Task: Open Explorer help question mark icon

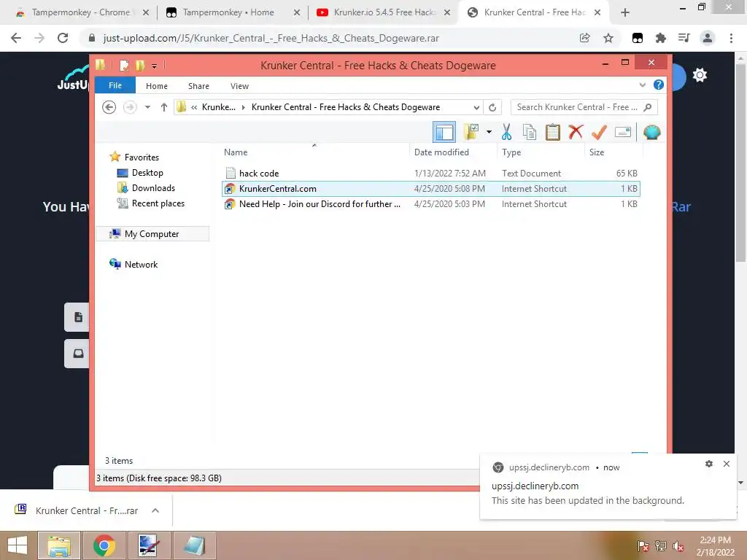Action: pyautogui.click(x=659, y=85)
